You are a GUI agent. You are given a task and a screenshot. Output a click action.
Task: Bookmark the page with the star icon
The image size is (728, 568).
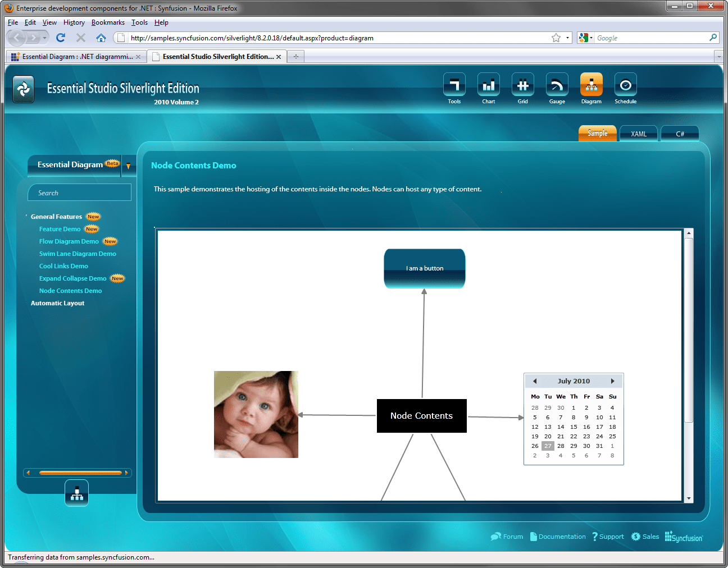point(555,38)
